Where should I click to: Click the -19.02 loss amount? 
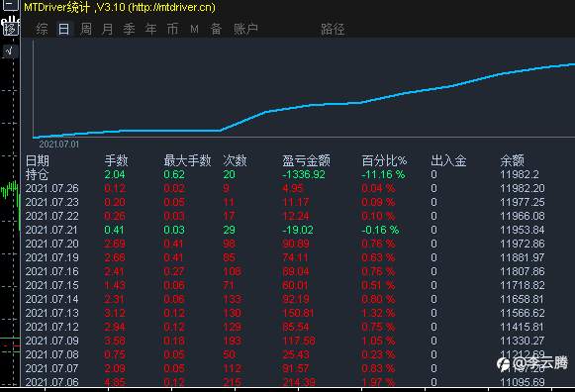[x=298, y=230]
